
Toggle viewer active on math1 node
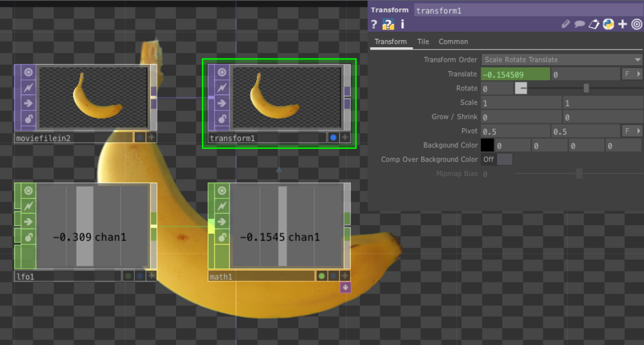pyautogui.click(x=222, y=191)
